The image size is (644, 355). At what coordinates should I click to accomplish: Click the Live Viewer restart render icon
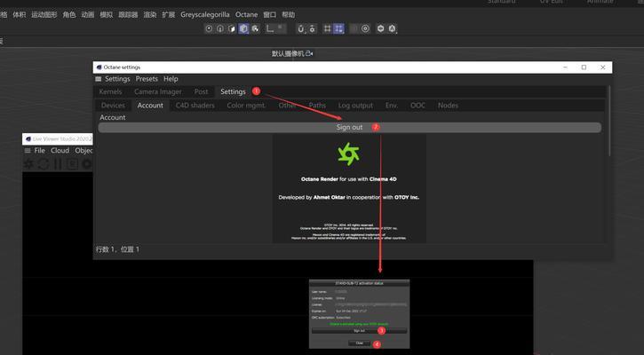[44, 164]
